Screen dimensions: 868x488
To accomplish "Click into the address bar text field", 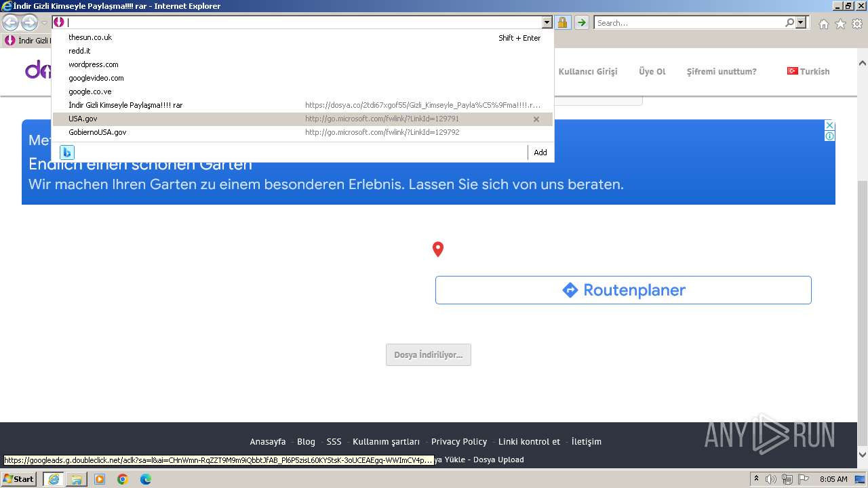I will pos(304,22).
